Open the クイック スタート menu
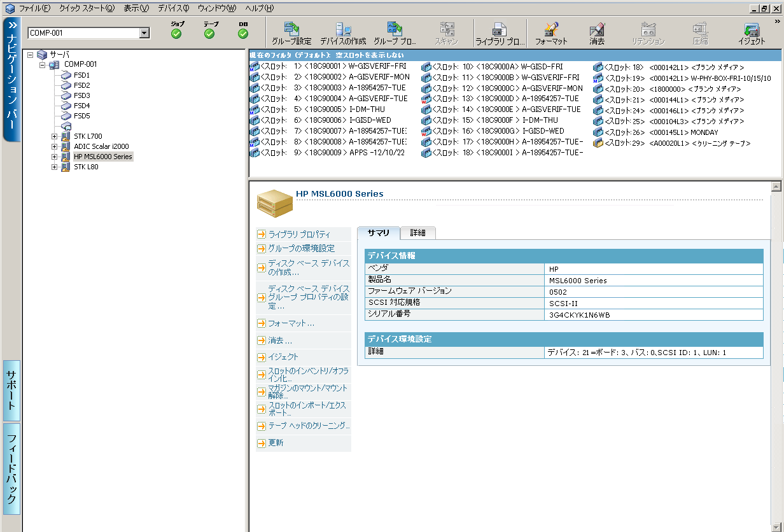 point(87,8)
